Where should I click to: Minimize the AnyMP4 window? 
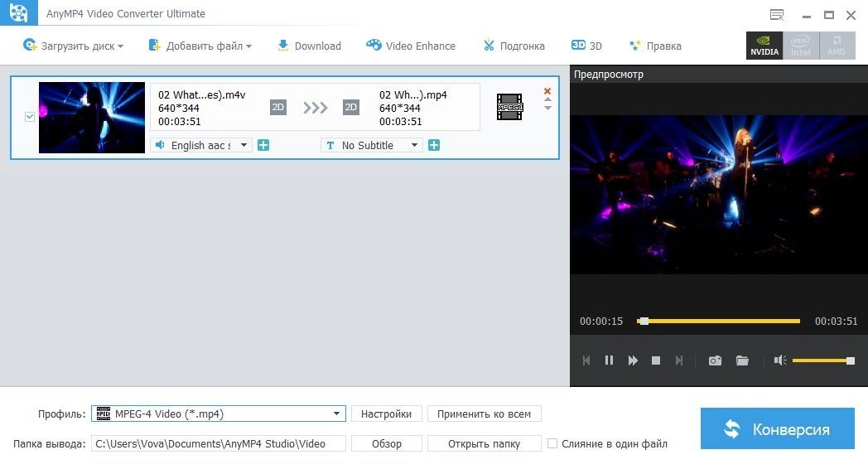pyautogui.click(x=807, y=16)
